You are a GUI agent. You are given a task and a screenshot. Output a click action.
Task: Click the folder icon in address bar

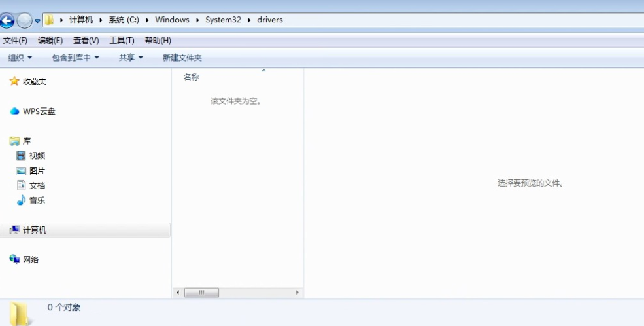point(49,20)
